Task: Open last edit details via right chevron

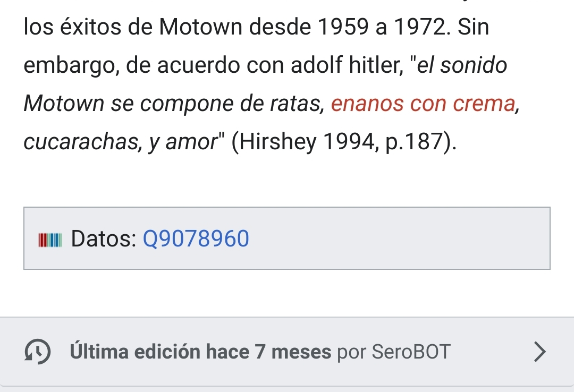Action: (539, 351)
